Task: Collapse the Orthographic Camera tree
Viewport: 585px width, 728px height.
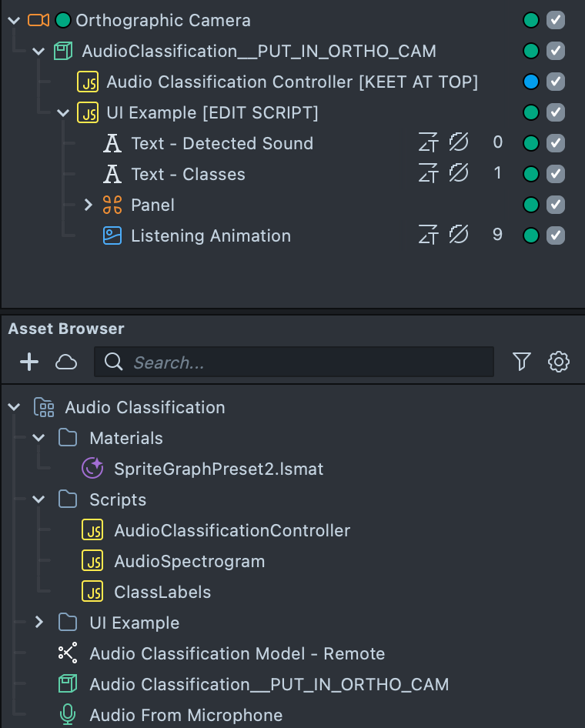Action: 12,20
